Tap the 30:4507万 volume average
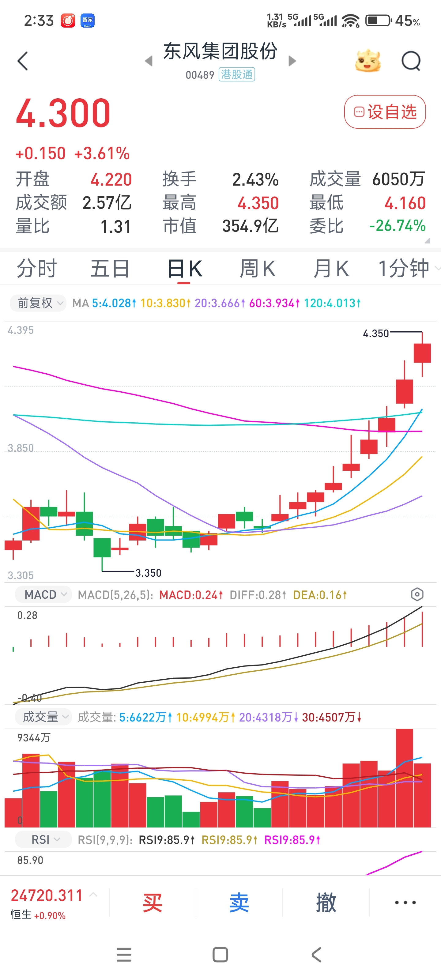The height and width of the screenshot is (980, 441). [x=331, y=717]
